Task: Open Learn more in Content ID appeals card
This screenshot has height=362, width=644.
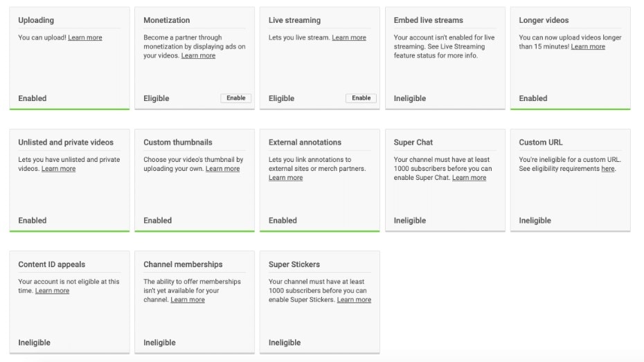Action: [52, 291]
